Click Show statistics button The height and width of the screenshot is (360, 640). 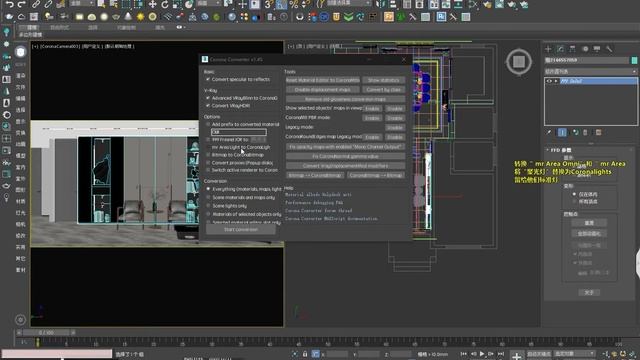pyautogui.click(x=383, y=80)
